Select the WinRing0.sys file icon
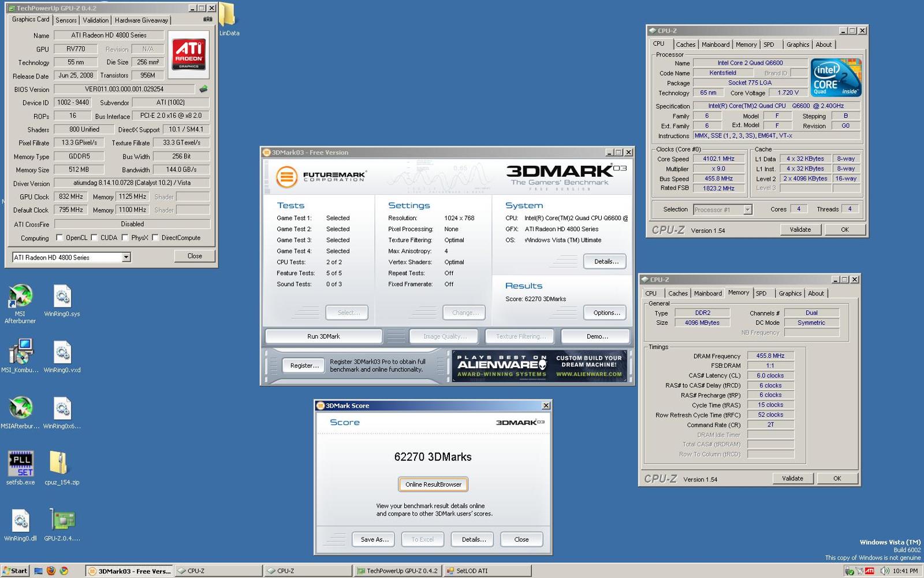 click(x=62, y=301)
